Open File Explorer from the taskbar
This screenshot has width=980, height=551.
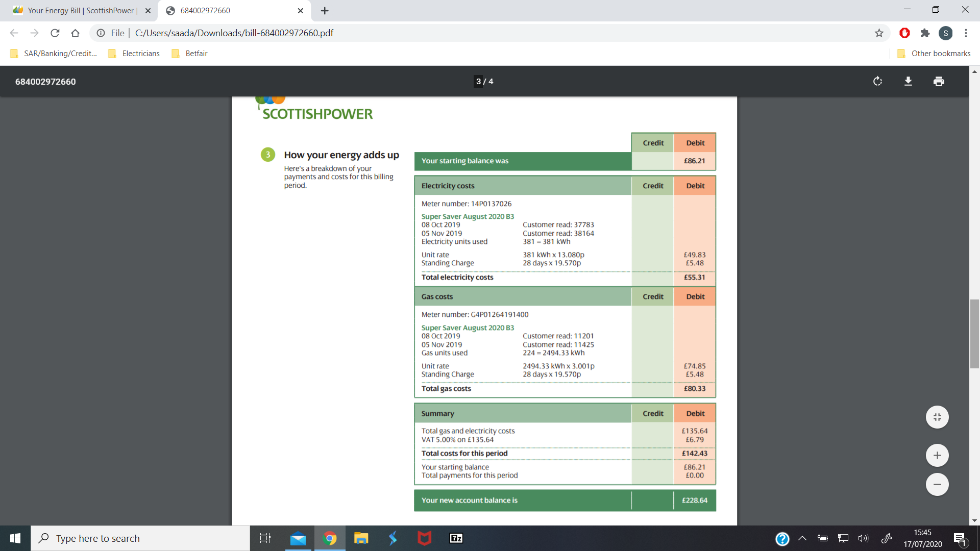point(361,538)
